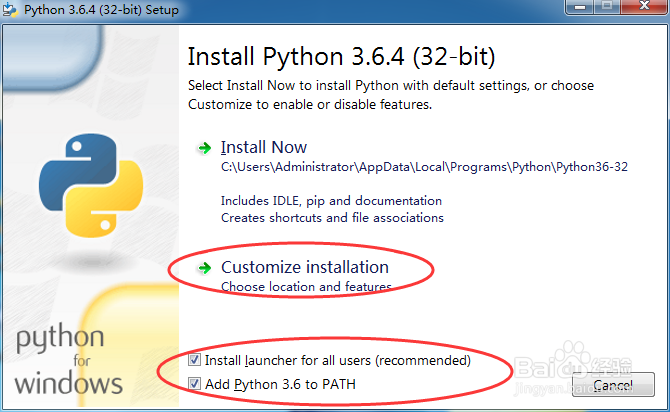Viewport: 670px width, 412px height.
Task: Click the "Install Python 3.6.4 (32-bit)" heading
Action: pos(341,54)
